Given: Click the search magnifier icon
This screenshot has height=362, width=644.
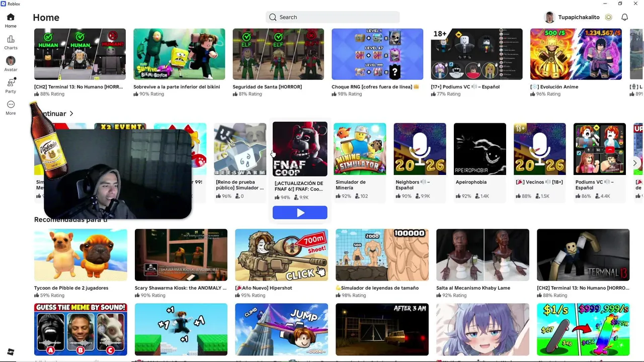Looking at the screenshot, I should tap(273, 17).
